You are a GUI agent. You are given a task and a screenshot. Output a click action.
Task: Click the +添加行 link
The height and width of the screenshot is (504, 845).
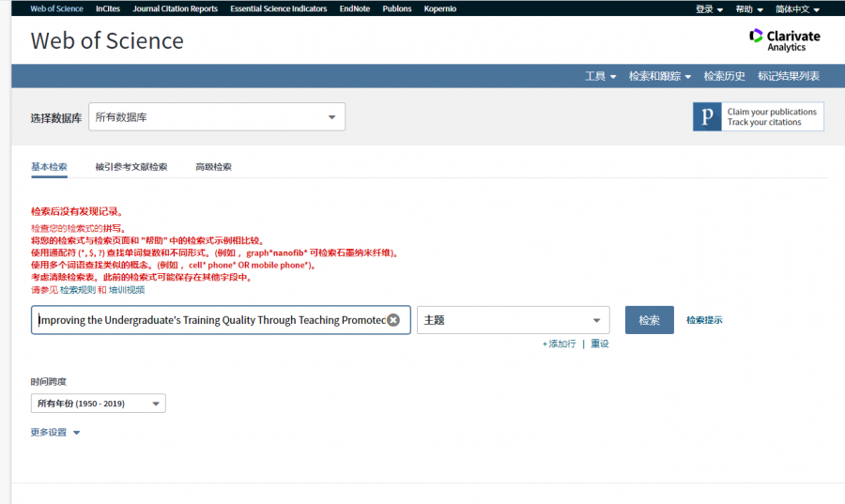click(559, 344)
